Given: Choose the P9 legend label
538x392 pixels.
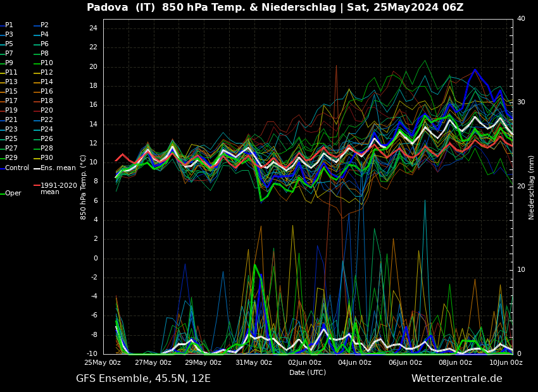Looking at the screenshot, I should tap(9, 63).
